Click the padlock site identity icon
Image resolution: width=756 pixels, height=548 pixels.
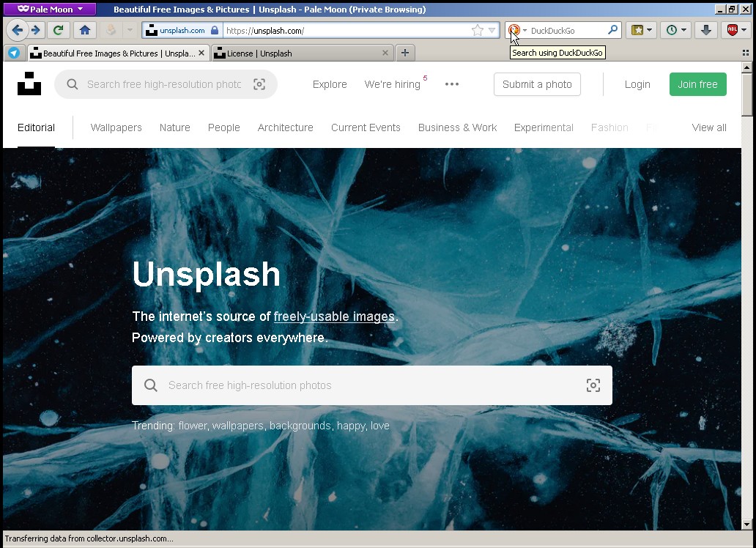pyautogui.click(x=215, y=30)
